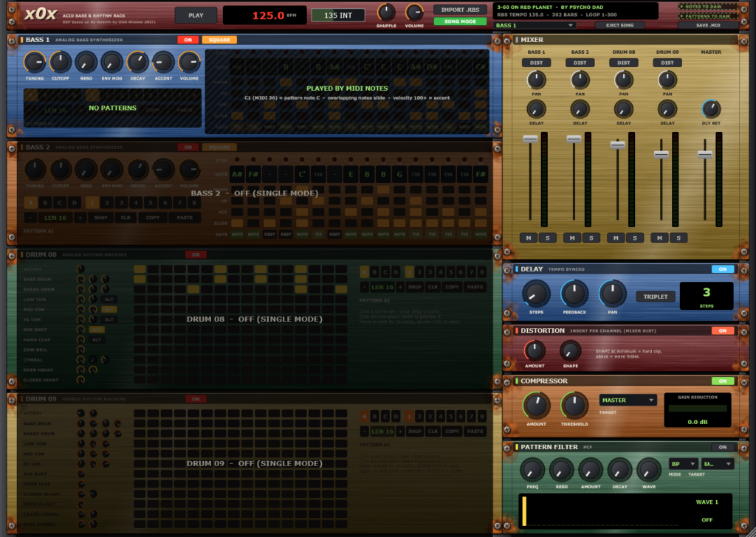
Task: Click PATTERNS TO DAW export
Action: click(x=707, y=16)
